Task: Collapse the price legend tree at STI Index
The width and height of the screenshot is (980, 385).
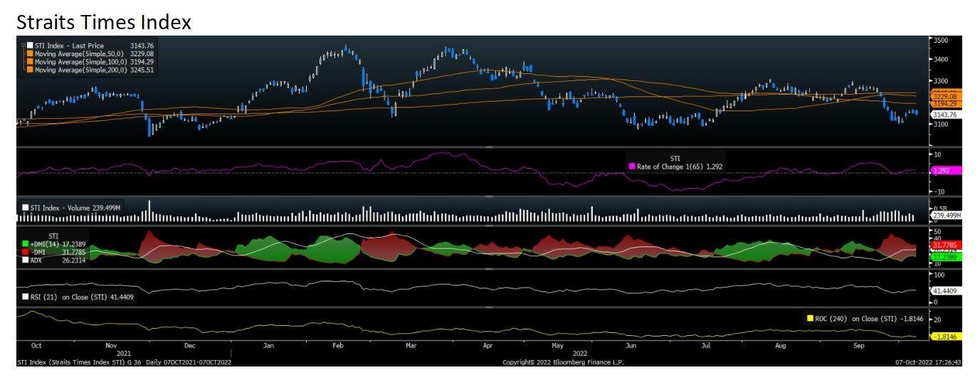Action: [23, 46]
